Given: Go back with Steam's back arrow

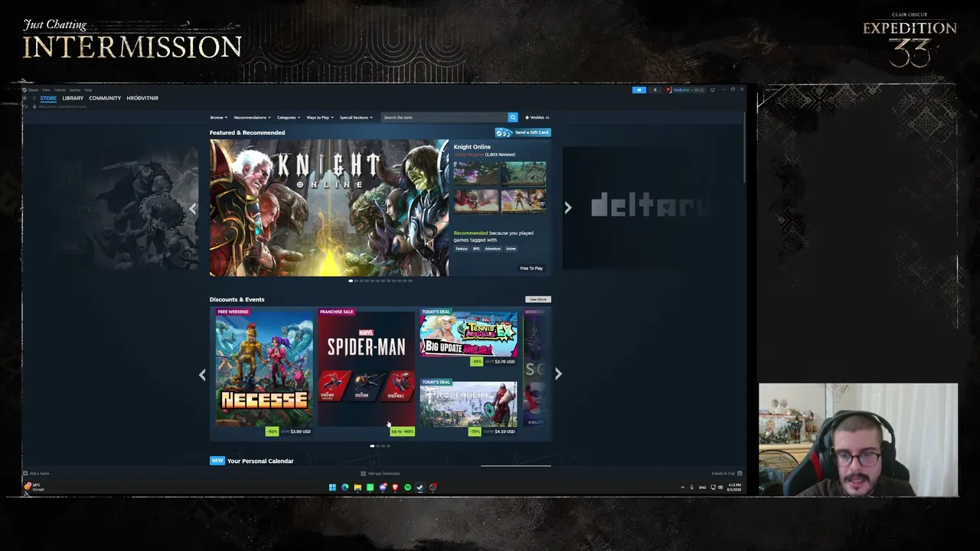Looking at the screenshot, I should [x=24, y=98].
